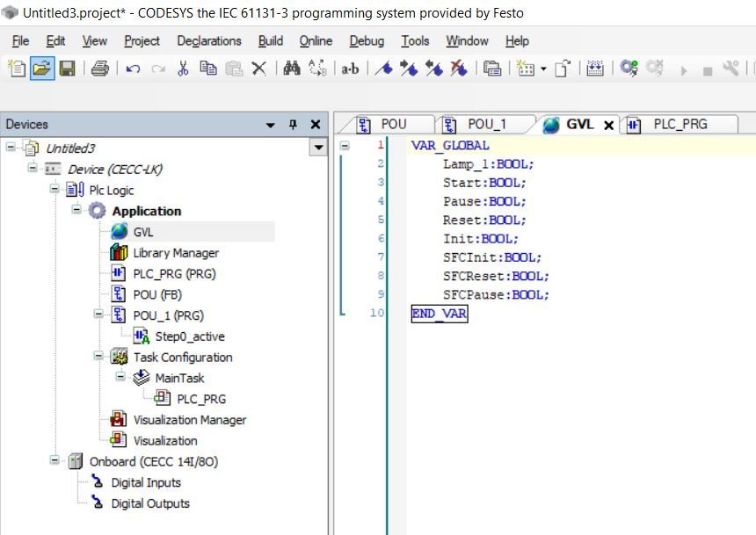Image resolution: width=756 pixels, height=535 pixels.
Task: Click the page icon with upward arrow
Action: point(563,69)
